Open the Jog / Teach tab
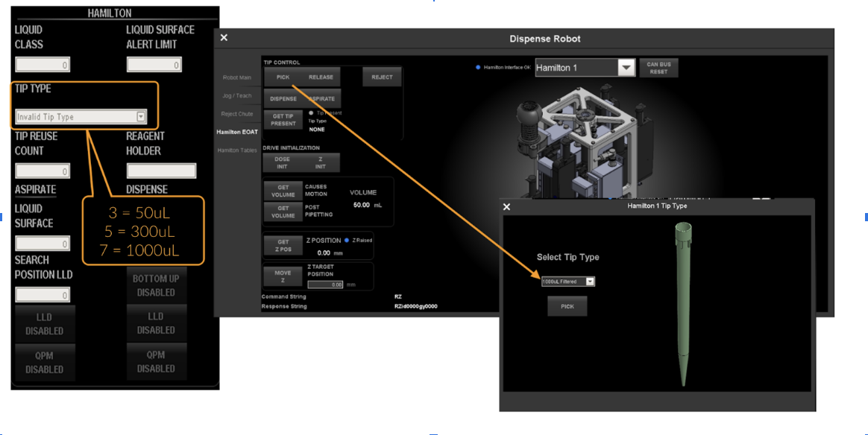 237,95
